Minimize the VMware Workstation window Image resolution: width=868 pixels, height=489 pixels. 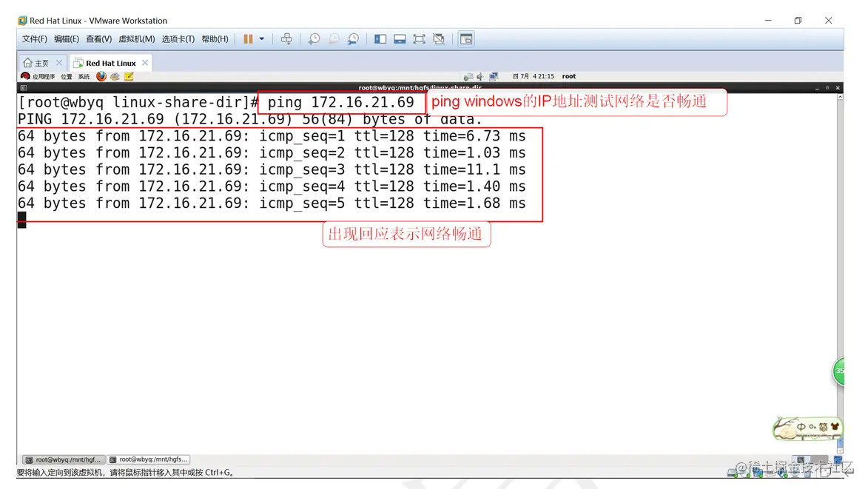768,21
